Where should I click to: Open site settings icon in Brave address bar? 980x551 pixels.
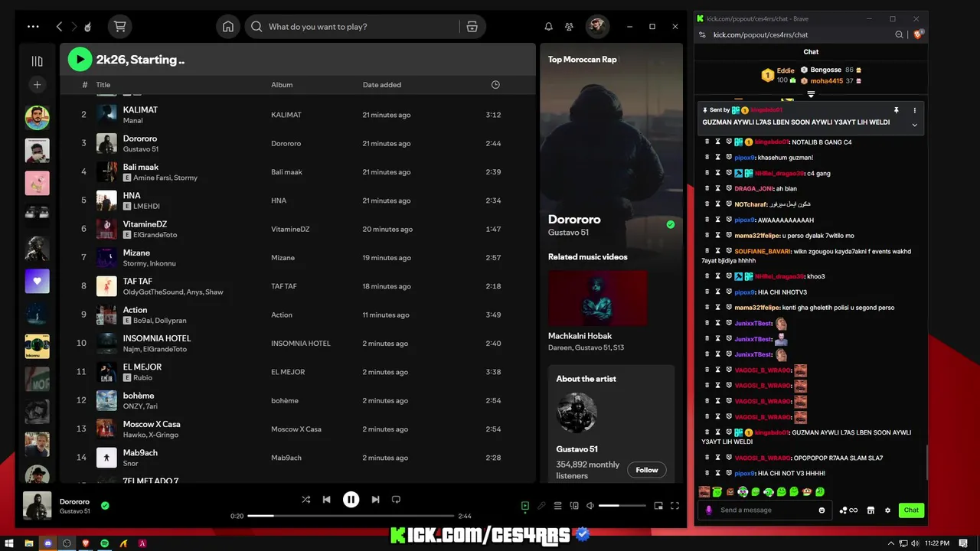click(x=703, y=34)
